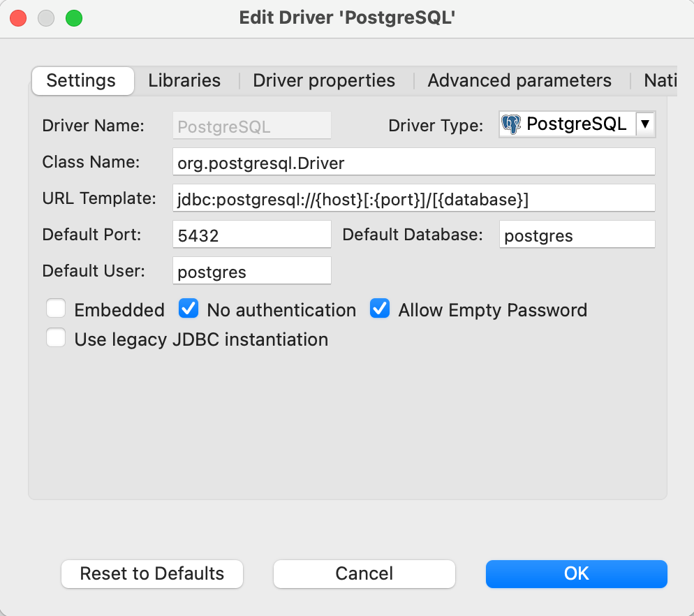Open the Driver Type dropdown arrow
694x616 pixels.
tap(645, 124)
